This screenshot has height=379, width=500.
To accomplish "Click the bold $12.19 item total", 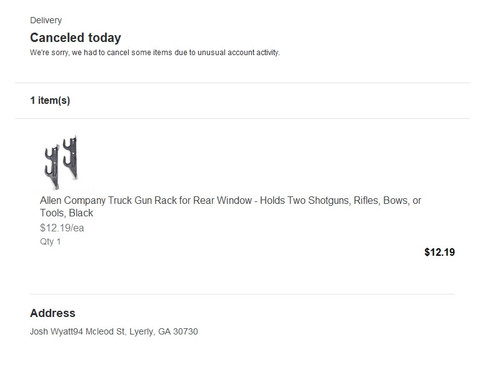I will click(439, 252).
